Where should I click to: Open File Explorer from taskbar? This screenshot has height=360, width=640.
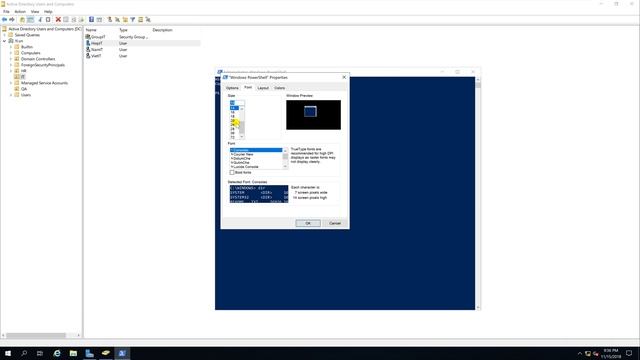(x=73, y=353)
